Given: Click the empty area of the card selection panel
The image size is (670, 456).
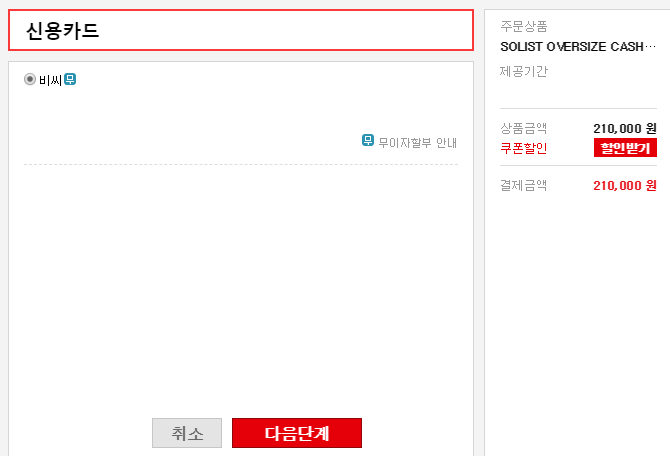Looking at the screenshot, I should click(x=240, y=290).
